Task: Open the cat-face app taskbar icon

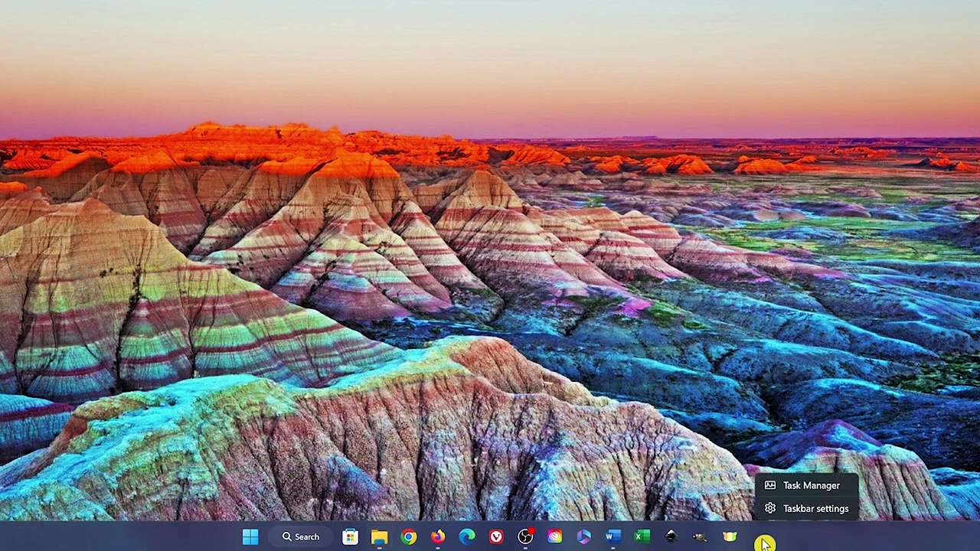Action: (730, 537)
